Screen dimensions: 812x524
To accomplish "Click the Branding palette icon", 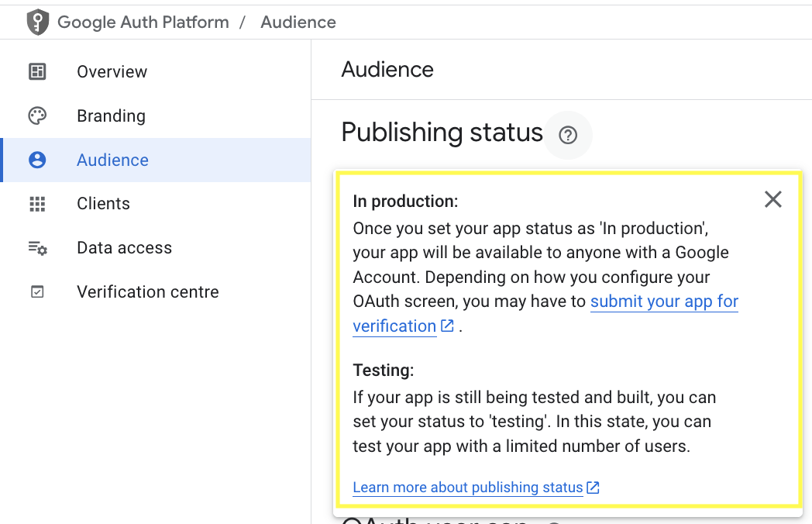I will pyautogui.click(x=37, y=115).
